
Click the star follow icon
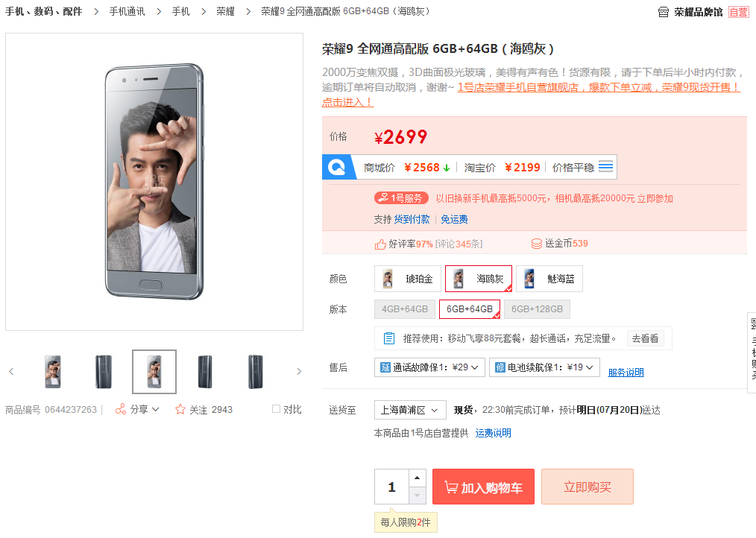click(180, 409)
